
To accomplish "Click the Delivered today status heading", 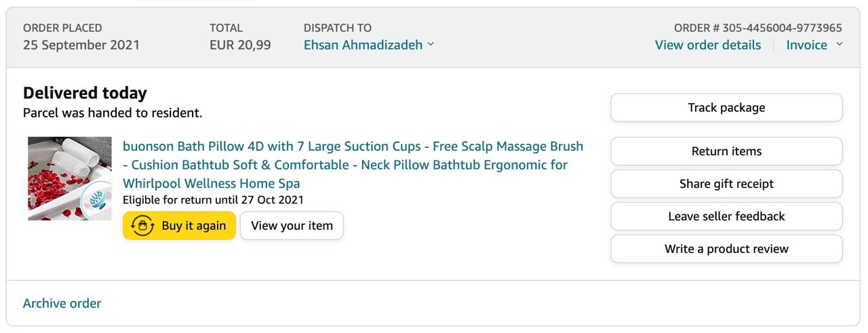I will (85, 93).
